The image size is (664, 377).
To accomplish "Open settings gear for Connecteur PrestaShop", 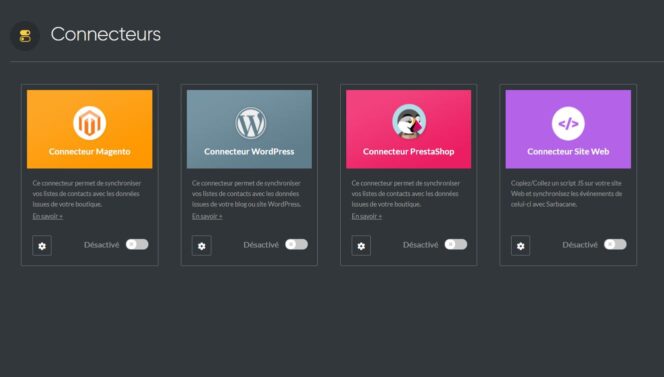I will pos(361,246).
